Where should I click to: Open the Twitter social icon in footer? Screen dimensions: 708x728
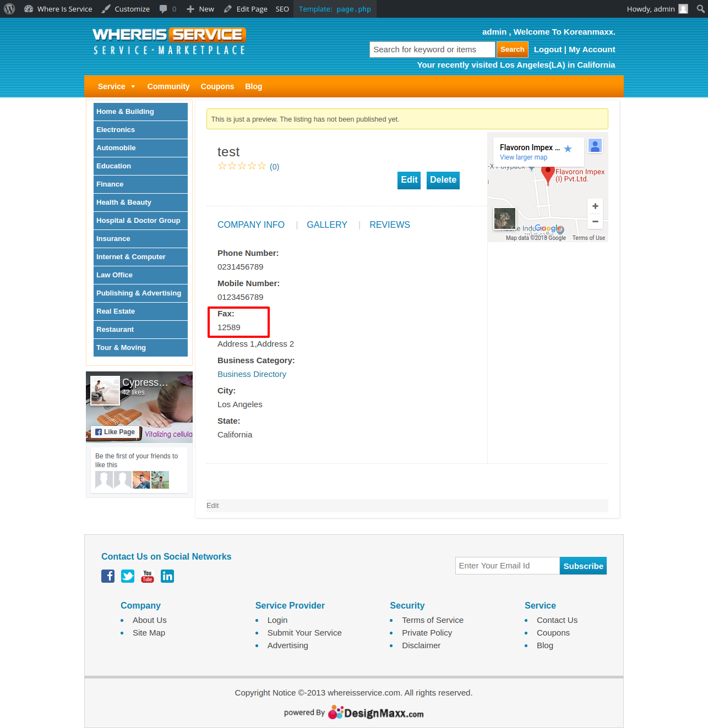pyautogui.click(x=128, y=576)
